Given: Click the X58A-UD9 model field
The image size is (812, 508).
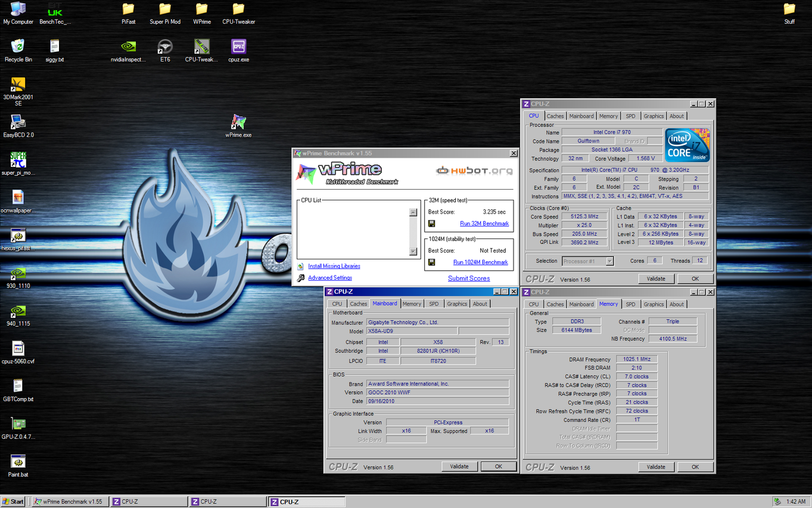Looking at the screenshot, I should coord(411,331).
